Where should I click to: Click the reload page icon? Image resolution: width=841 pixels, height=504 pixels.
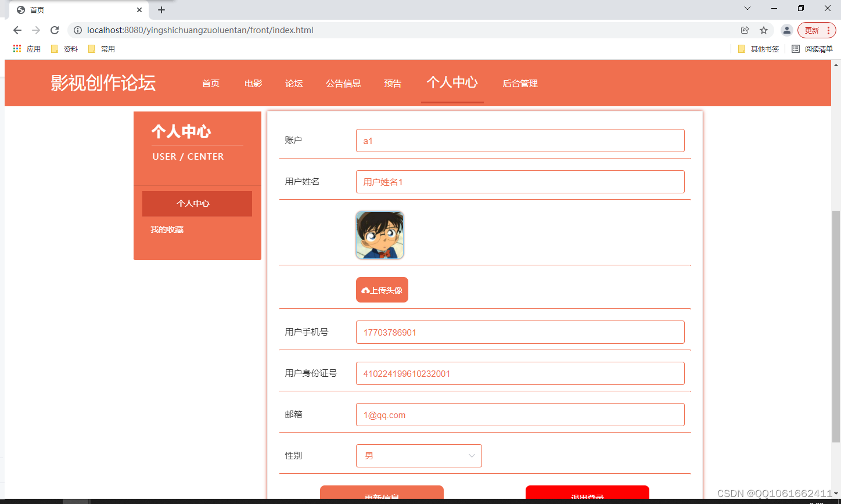pos(54,30)
